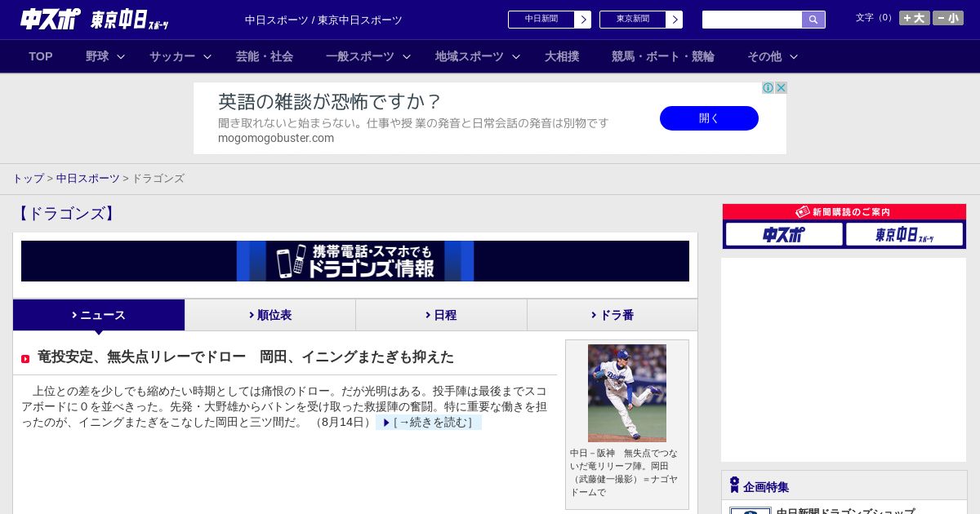Switch to the 日程 tab

pos(441,315)
